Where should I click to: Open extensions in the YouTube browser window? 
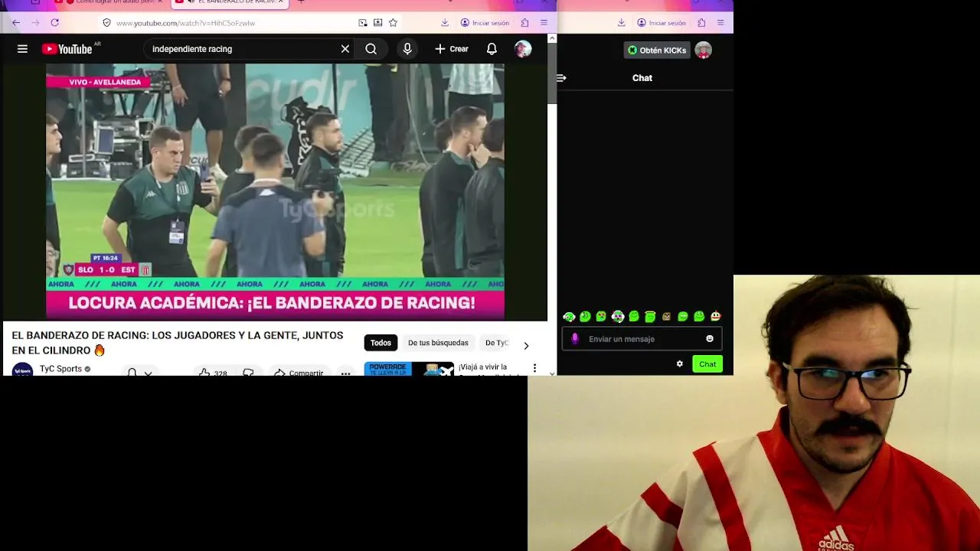(524, 23)
